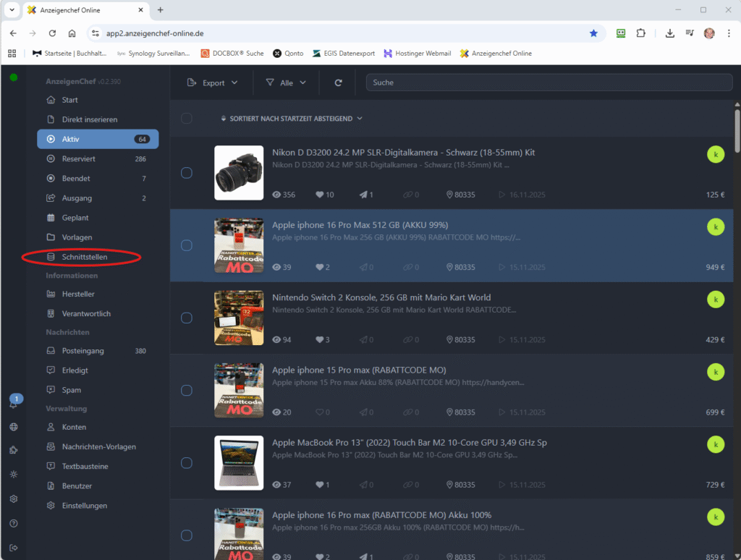Open the sort order dropdown for Startzeit
Viewport: 741px width, 560px height.
click(292, 118)
